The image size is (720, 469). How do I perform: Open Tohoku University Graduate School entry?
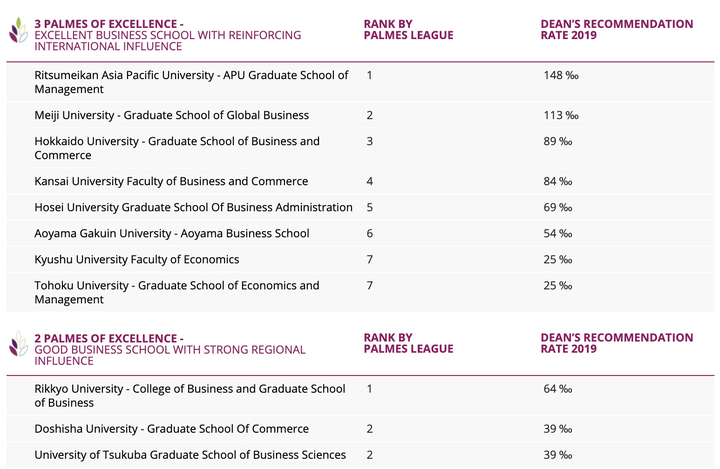pos(177,292)
